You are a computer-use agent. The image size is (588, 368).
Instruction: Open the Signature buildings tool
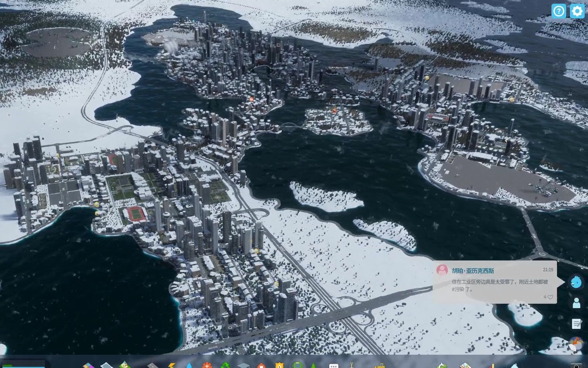(x=125, y=365)
